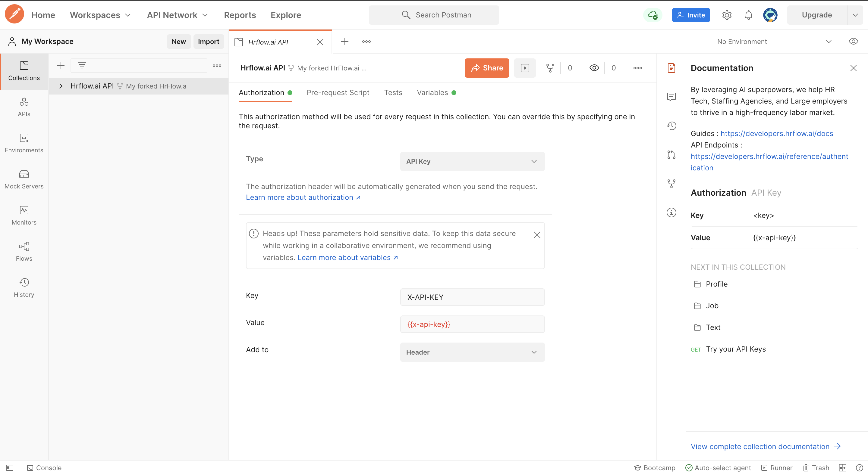The image size is (868, 475).
Task: Open the Flows sidebar section
Action: (24, 251)
